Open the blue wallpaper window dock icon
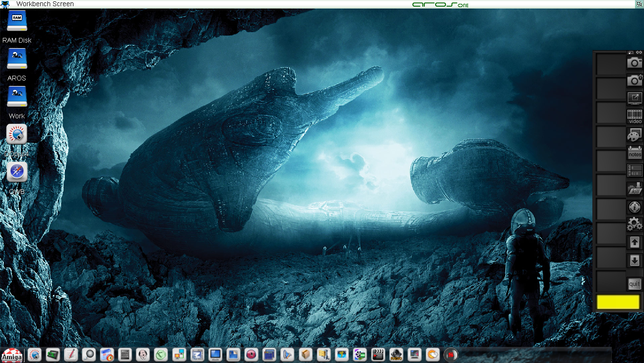The image size is (644, 363). pyautogui.click(x=233, y=354)
